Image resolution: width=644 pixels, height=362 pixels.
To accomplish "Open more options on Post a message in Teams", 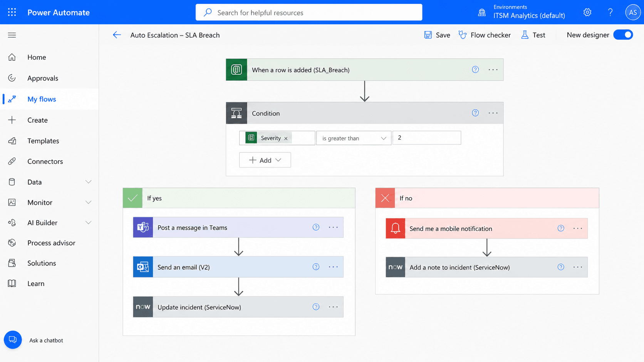I will [333, 227].
